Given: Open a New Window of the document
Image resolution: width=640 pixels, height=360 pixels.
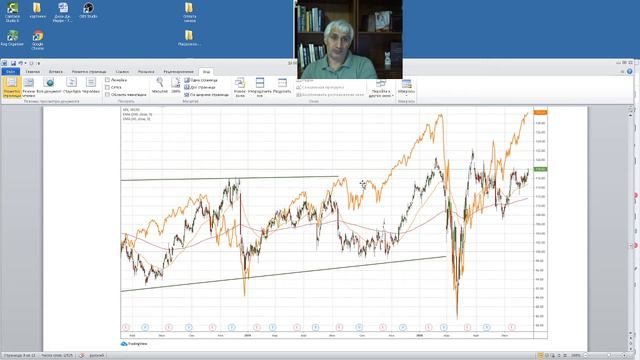Looking at the screenshot, I should pyautogui.click(x=240, y=87).
